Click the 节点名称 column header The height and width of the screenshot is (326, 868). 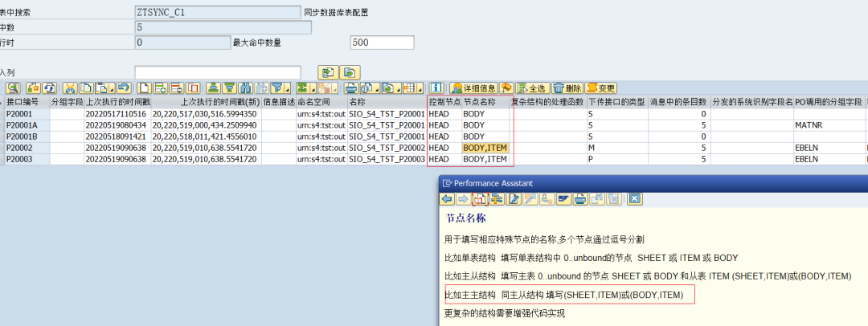click(x=486, y=102)
